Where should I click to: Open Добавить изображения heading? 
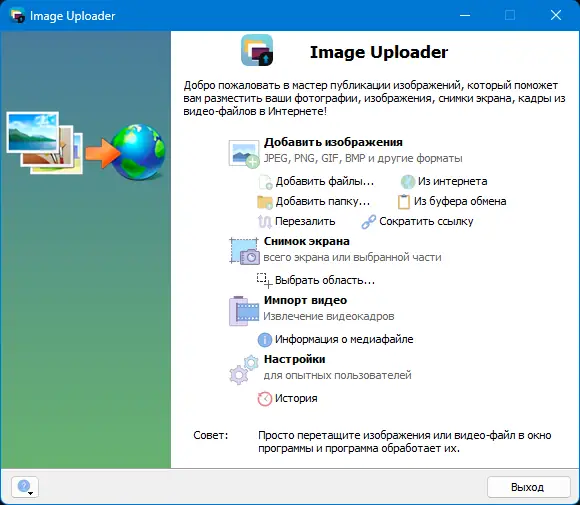[333, 142]
